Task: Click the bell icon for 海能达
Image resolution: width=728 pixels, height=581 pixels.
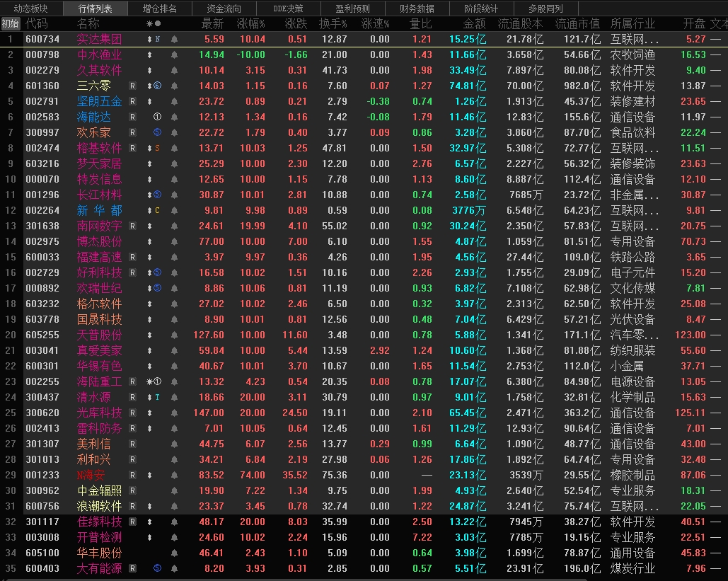Action: [174, 117]
